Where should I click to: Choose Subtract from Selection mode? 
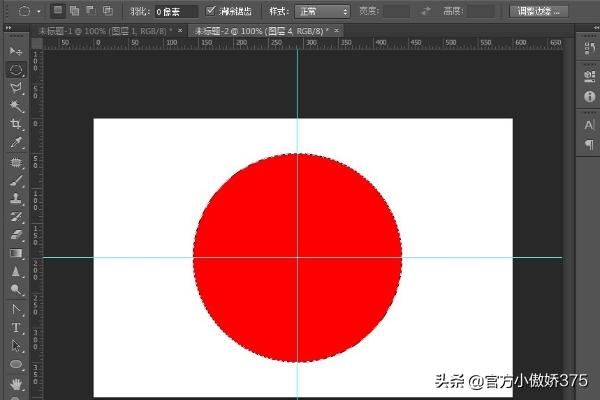click(x=91, y=11)
